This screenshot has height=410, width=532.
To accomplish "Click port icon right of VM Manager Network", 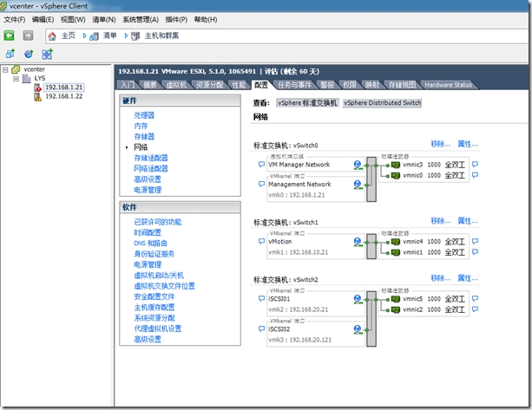I will [358, 165].
